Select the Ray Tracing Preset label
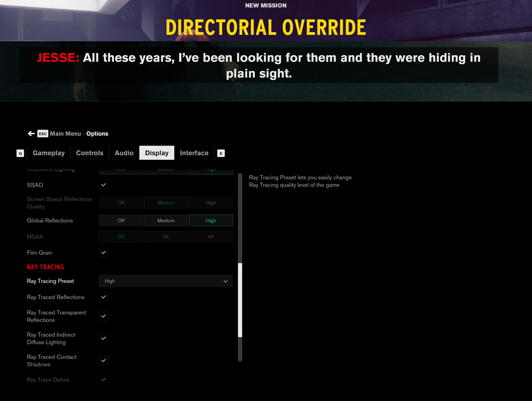532x401 pixels. pos(50,281)
